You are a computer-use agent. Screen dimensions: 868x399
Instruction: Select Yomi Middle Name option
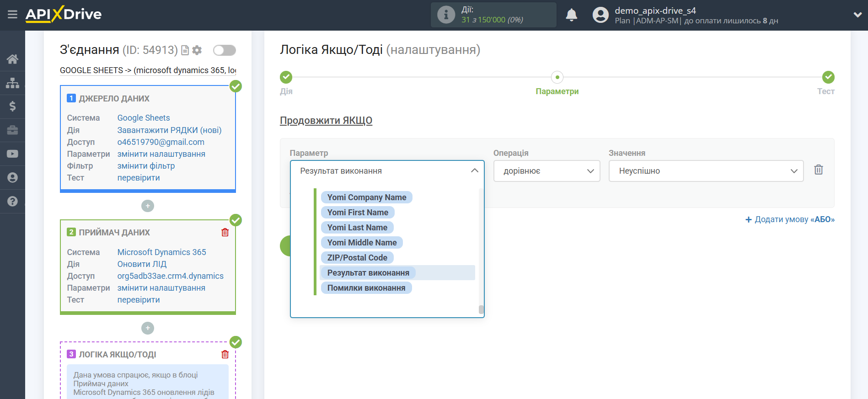362,243
